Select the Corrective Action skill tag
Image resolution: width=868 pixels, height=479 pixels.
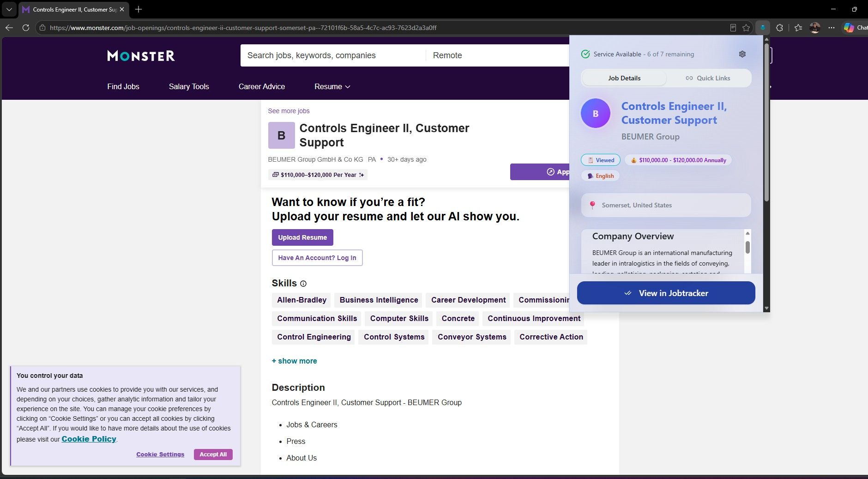(x=551, y=337)
